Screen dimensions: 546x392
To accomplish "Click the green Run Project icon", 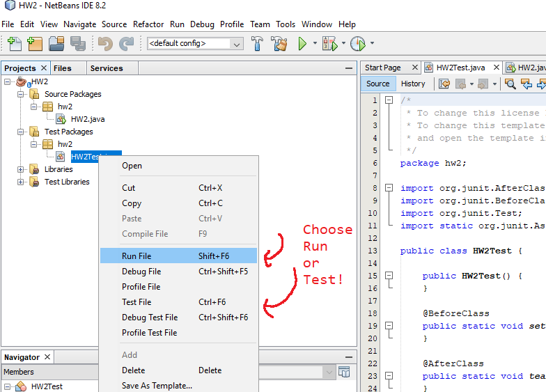I will [302, 43].
